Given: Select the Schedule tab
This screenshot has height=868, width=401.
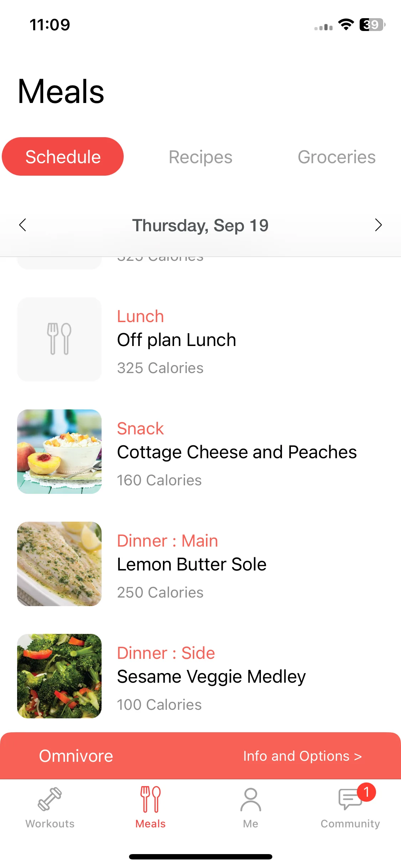Looking at the screenshot, I should pos(63,156).
